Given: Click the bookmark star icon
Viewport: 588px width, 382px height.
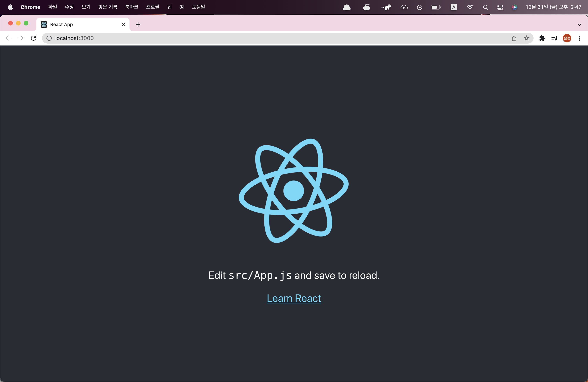Looking at the screenshot, I should pyautogui.click(x=527, y=38).
